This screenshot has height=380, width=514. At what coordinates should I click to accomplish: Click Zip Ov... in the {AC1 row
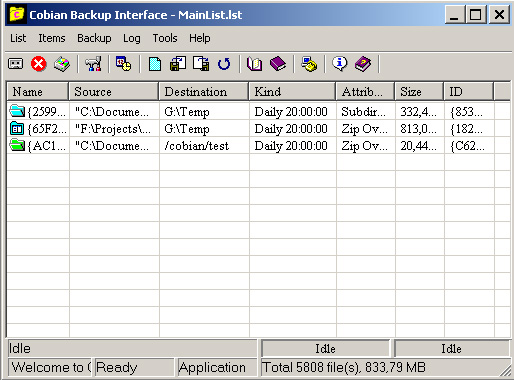(364, 146)
